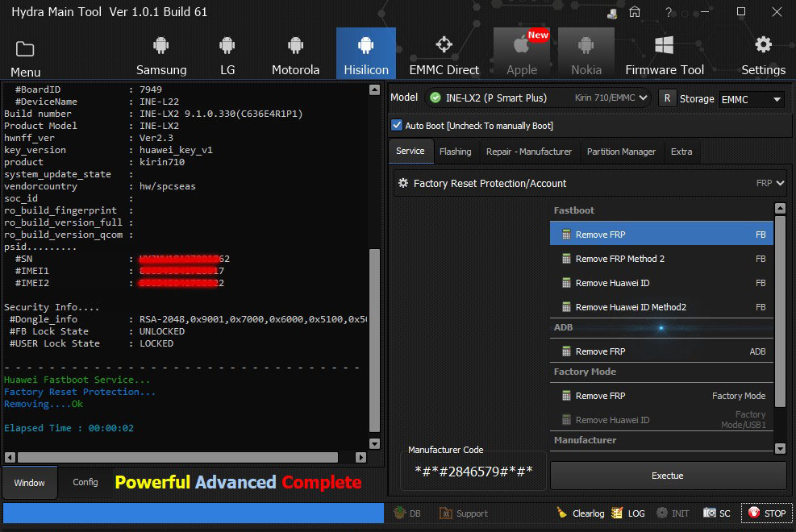Expand the FRP category dropdown
This screenshot has width=796, height=532.
click(770, 183)
